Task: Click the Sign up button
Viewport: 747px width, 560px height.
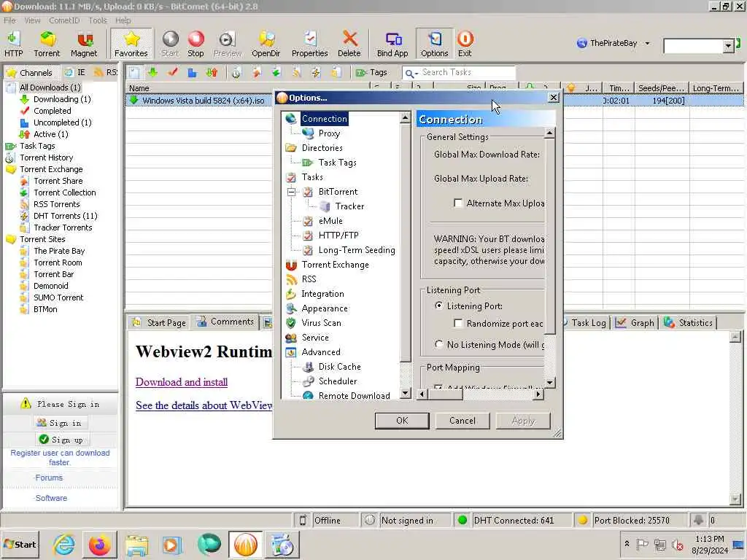Action: 61,440
